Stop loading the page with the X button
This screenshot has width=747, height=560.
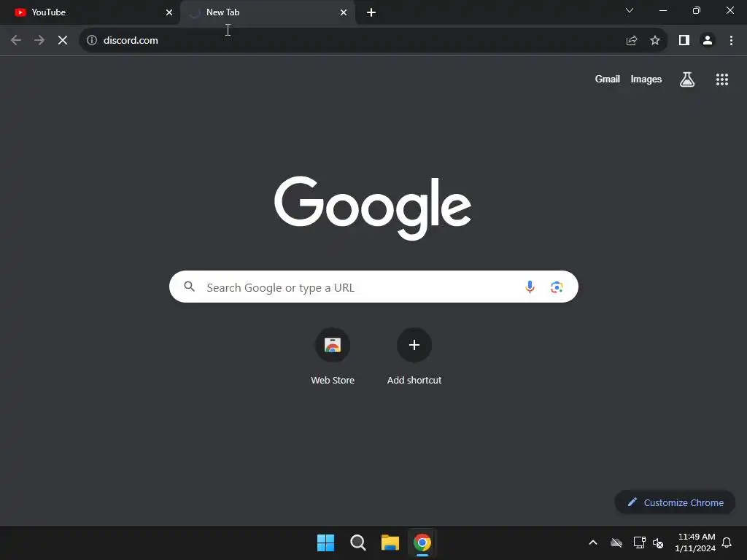63,41
